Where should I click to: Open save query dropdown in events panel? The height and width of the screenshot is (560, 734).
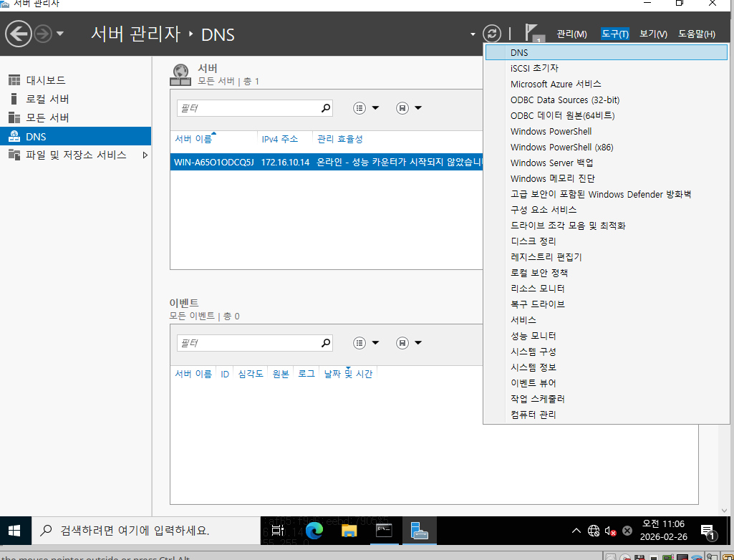[409, 343]
